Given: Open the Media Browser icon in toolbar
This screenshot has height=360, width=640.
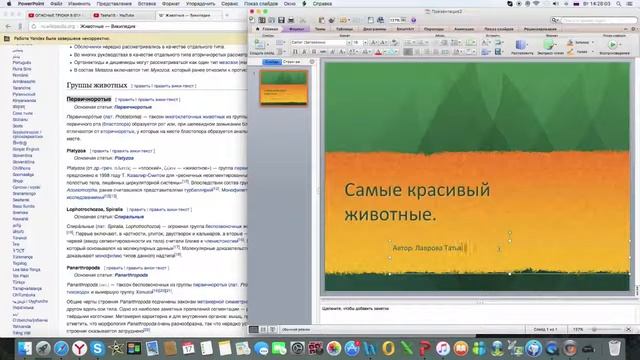Looking at the screenshot, I should (x=380, y=20).
